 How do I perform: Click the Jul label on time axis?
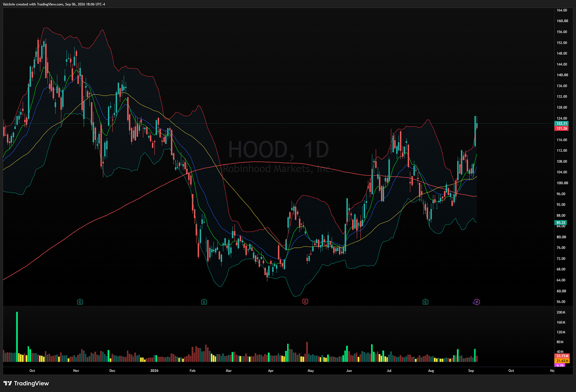tap(389, 371)
